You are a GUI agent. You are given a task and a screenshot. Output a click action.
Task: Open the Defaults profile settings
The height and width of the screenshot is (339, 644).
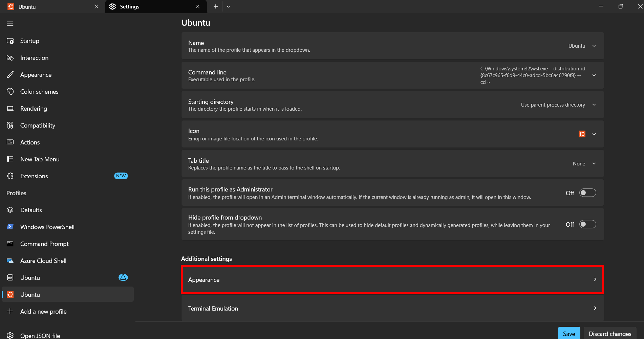68,210
